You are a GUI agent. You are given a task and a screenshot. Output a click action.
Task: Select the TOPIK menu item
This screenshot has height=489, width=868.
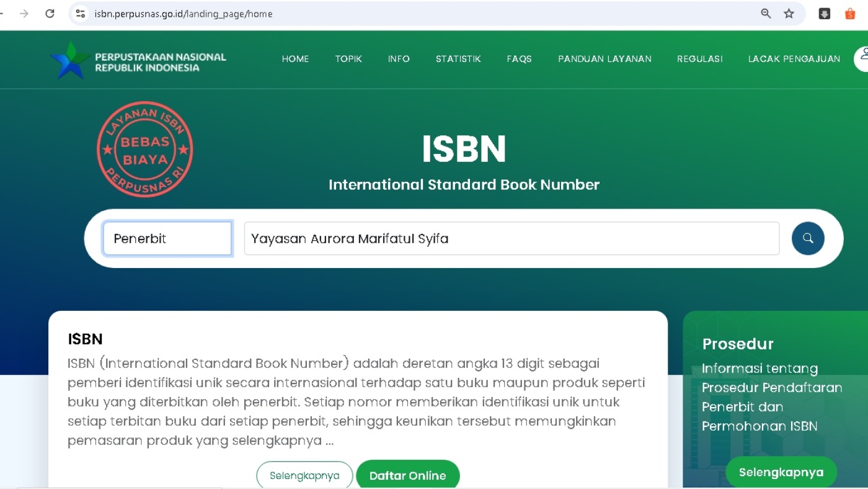point(348,59)
